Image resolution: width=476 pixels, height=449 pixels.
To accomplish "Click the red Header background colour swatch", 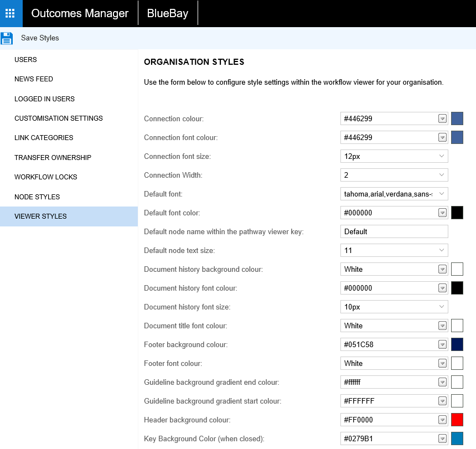I will pos(457,420).
